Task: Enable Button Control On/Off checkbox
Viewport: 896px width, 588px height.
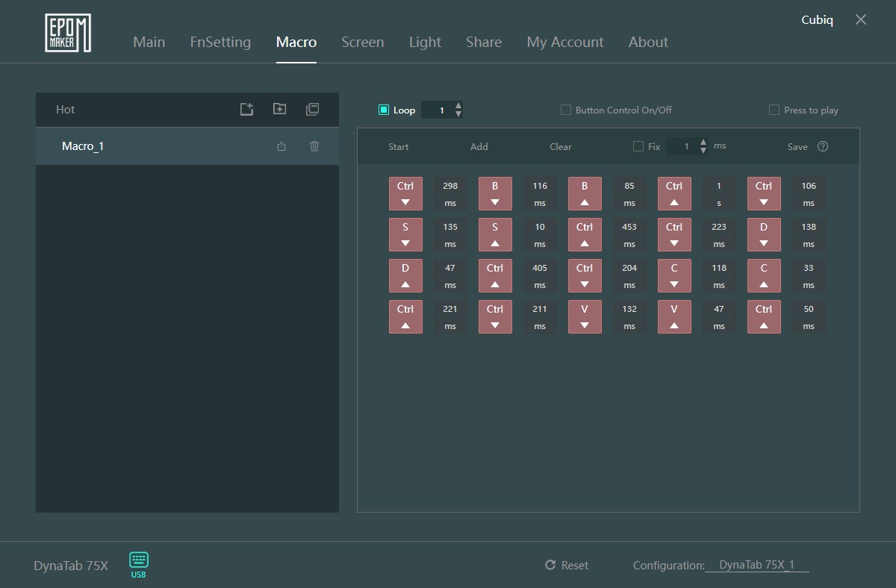Action: [566, 110]
